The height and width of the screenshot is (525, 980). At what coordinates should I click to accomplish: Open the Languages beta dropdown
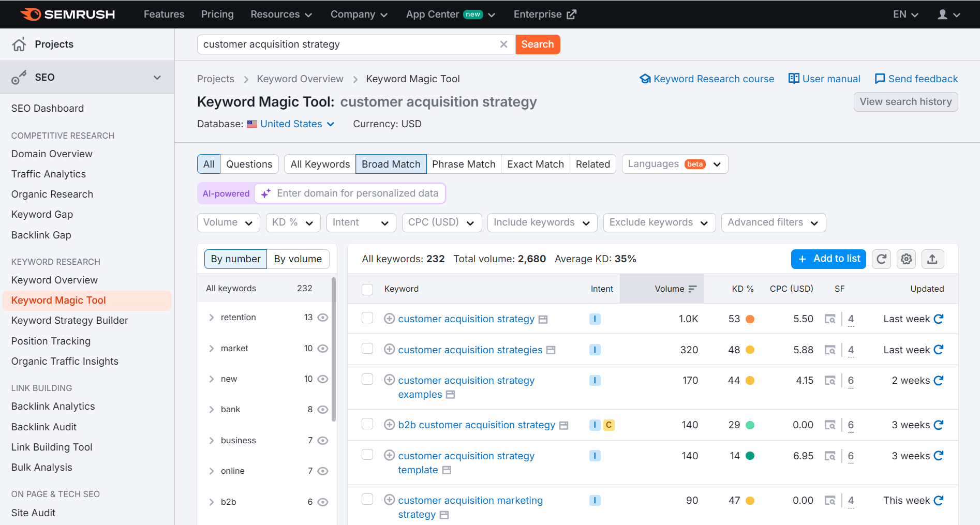[675, 164]
